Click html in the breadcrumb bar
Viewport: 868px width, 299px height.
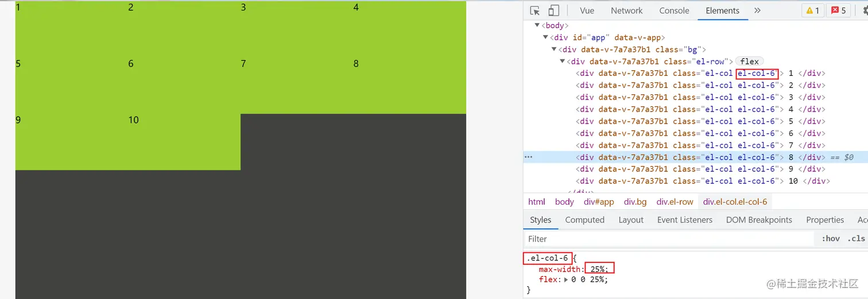pos(537,202)
